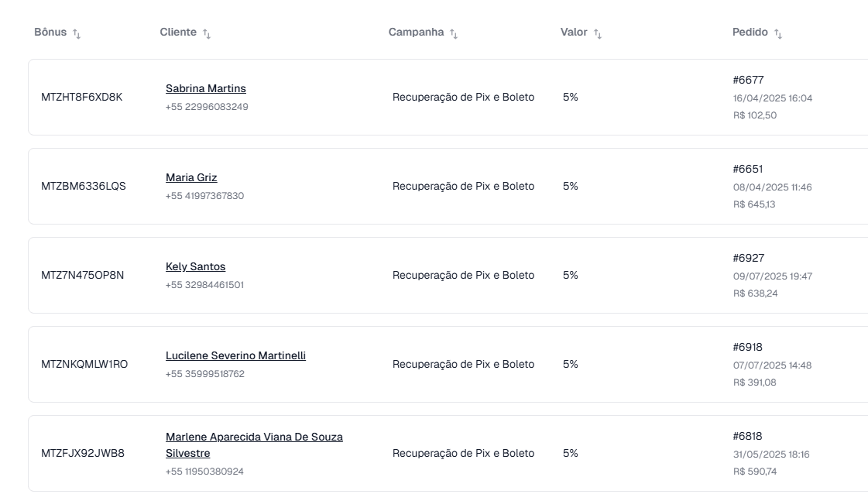The image size is (868, 494).
Task: Sort by Valor column arrows icon
Action: tap(597, 34)
